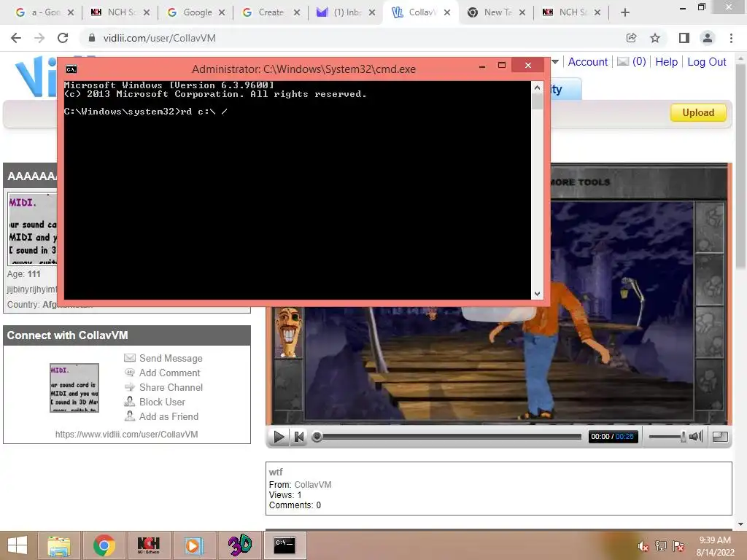Open the 3D app taskbar icon
The width and height of the screenshot is (747, 560).
(239, 545)
